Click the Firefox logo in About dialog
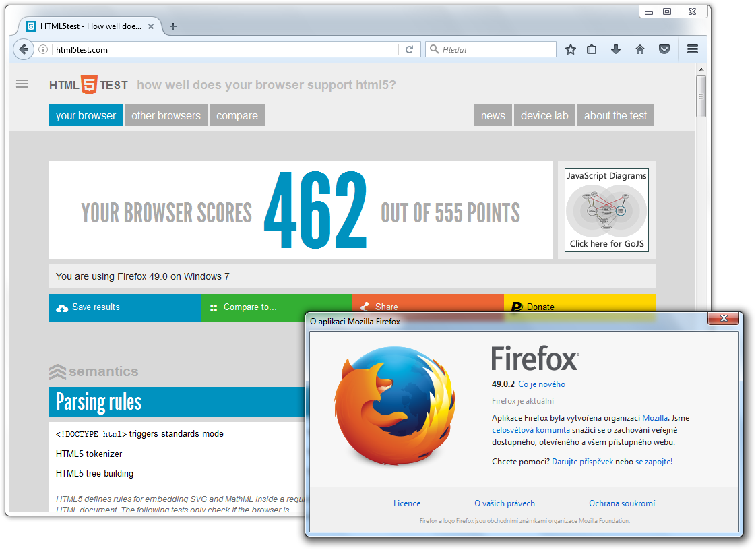The width and height of the screenshot is (756, 550). 396,406
